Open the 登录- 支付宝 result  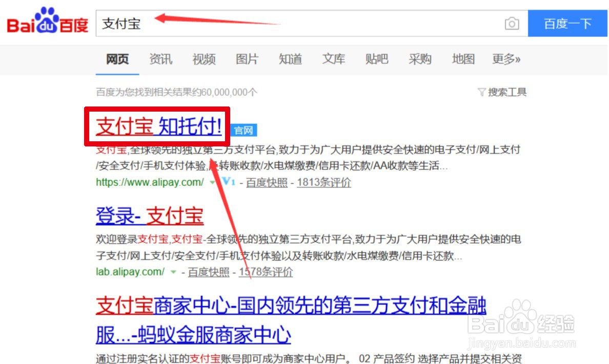click(x=150, y=216)
